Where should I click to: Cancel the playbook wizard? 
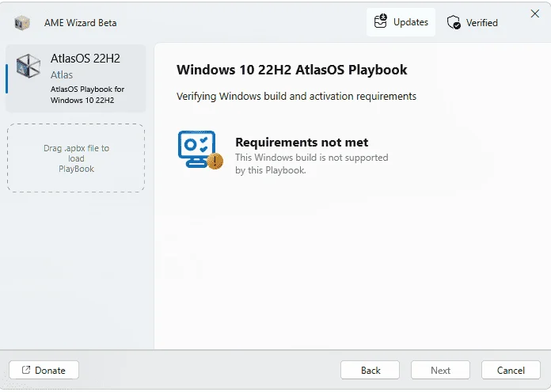coord(511,370)
